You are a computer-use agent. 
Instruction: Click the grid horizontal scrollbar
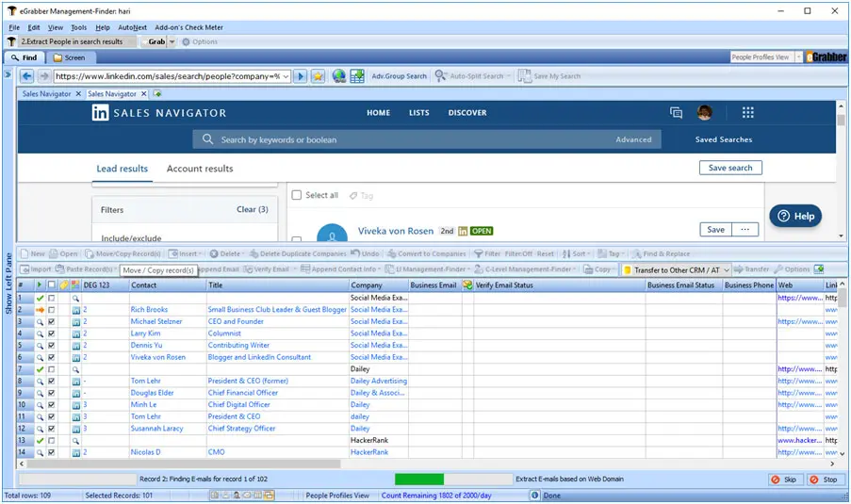pyautogui.click(x=184, y=464)
